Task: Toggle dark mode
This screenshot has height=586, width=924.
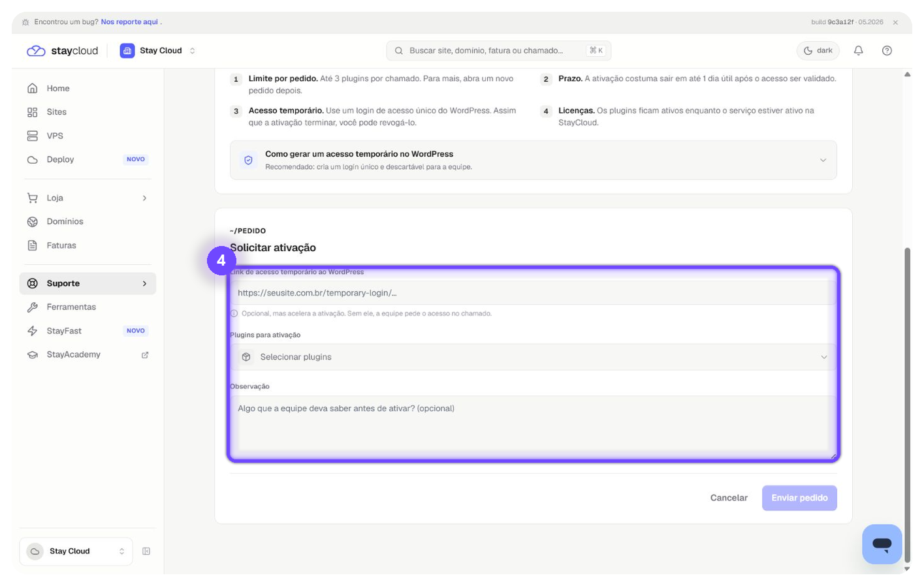Action: point(818,51)
